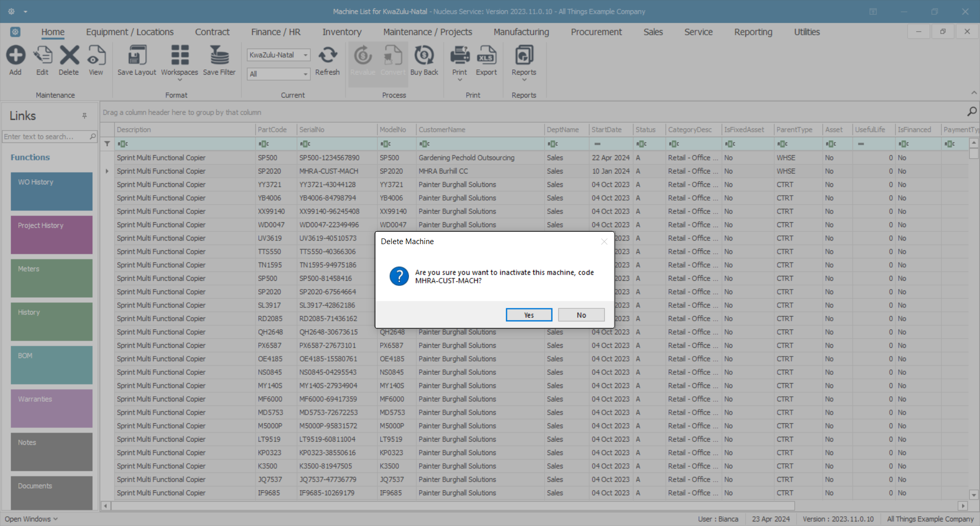Open the Project History tile
Screen dimensions: 980x526
[x=52, y=235]
